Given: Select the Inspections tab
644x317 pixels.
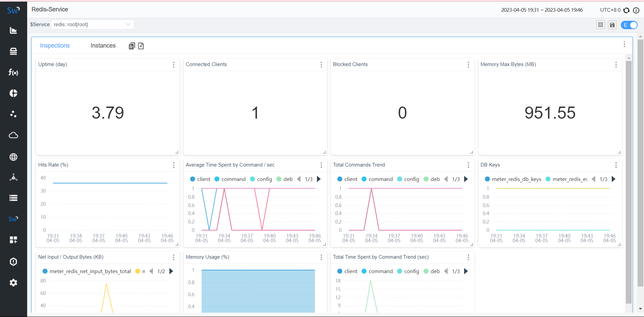Looking at the screenshot, I should click(55, 46).
